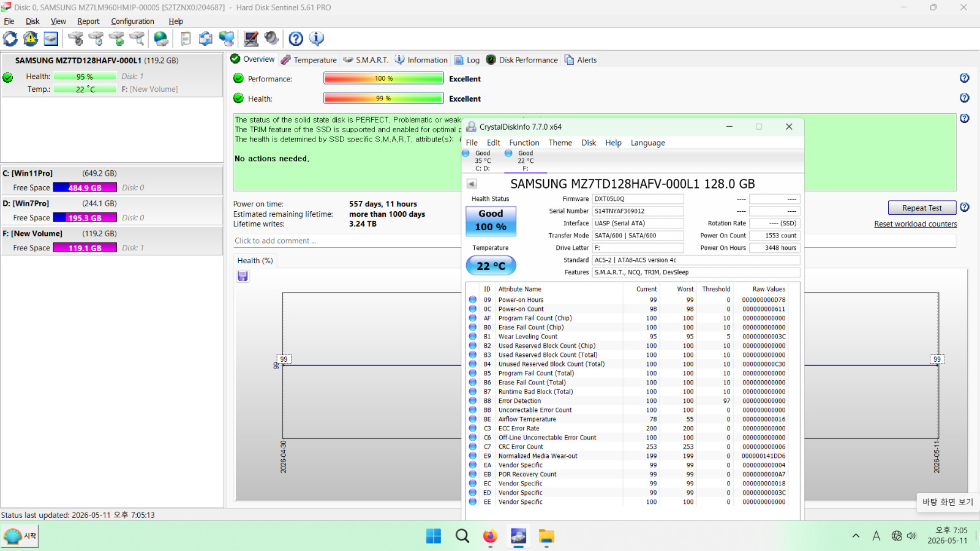Open the Windows Start button on taskbar
The width and height of the screenshot is (980, 551).
[434, 536]
